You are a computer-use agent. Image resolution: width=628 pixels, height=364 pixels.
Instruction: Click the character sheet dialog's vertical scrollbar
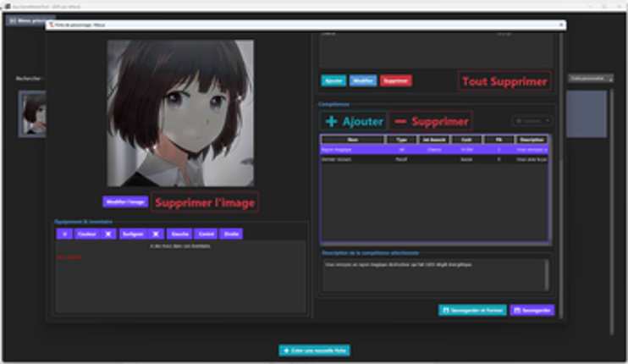(x=560, y=176)
